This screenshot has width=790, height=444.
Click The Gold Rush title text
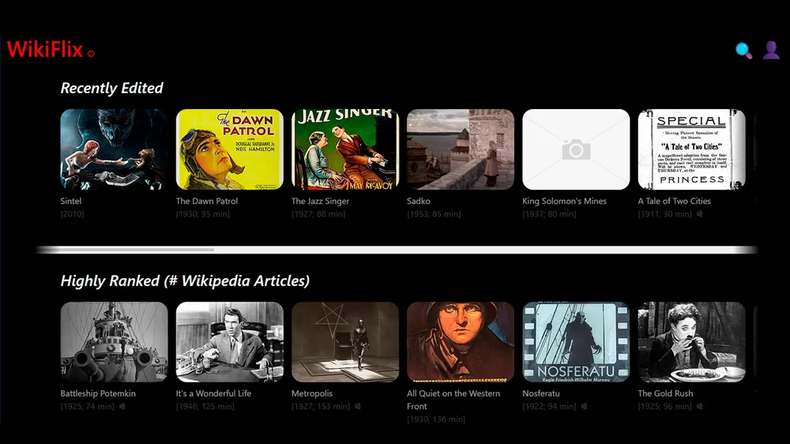point(666,394)
